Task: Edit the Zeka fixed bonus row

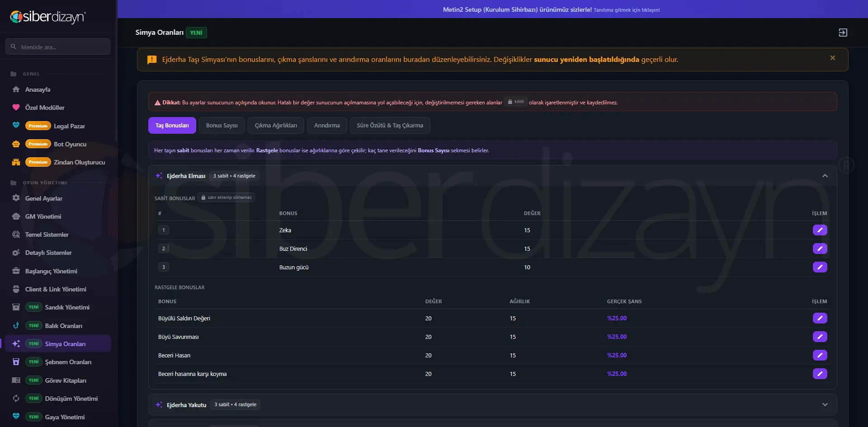Action: (820, 230)
